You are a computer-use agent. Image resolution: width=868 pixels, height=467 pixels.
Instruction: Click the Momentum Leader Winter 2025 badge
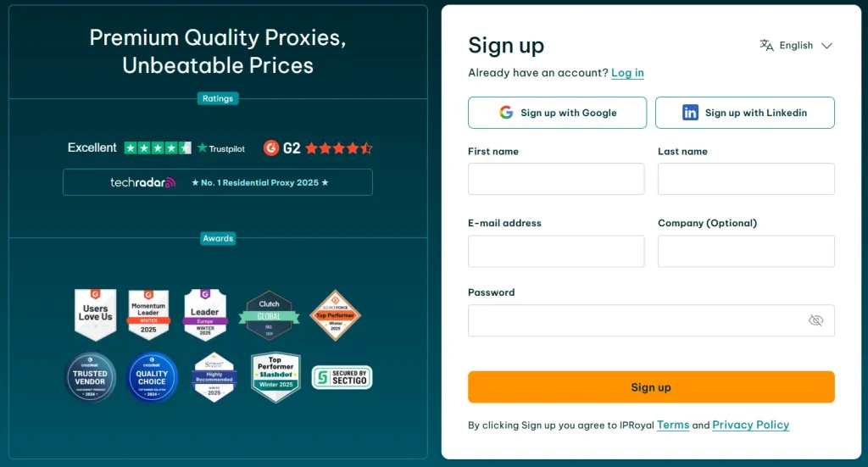click(148, 314)
